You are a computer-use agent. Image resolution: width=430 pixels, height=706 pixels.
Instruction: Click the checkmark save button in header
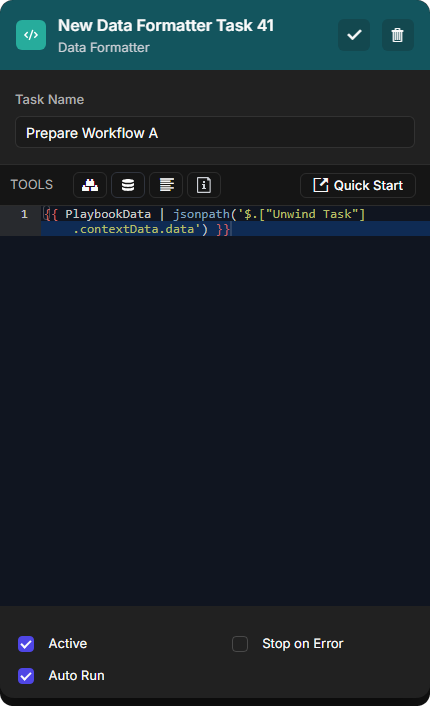tap(354, 35)
